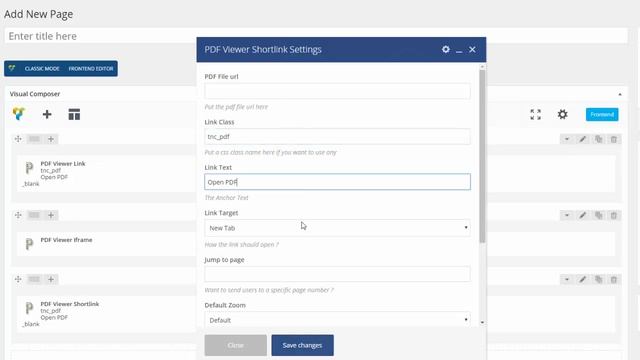
Task: Click the Enter title here field
Action: [316, 36]
